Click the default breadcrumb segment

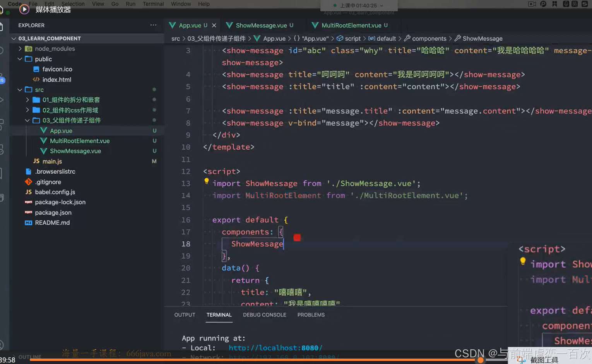point(386,38)
